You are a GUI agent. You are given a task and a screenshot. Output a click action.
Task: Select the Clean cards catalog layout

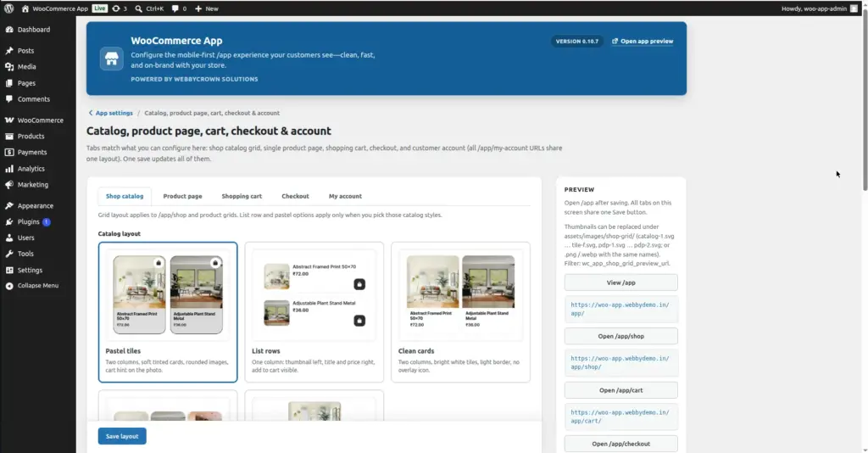tap(460, 312)
